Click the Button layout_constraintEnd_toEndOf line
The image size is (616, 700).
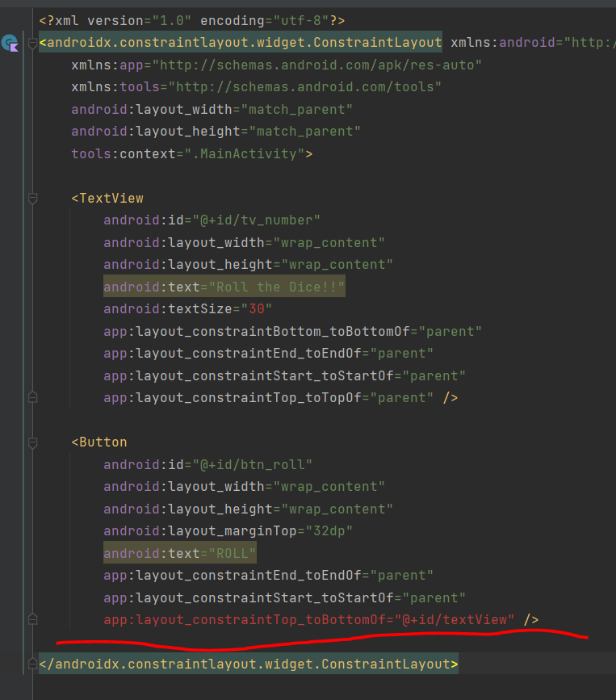(268, 576)
